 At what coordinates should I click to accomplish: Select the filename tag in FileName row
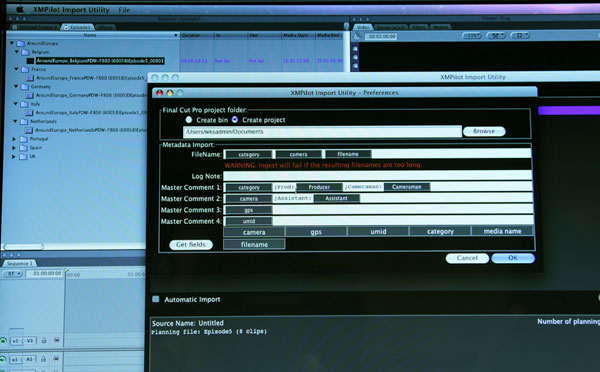tap(348, 154)
